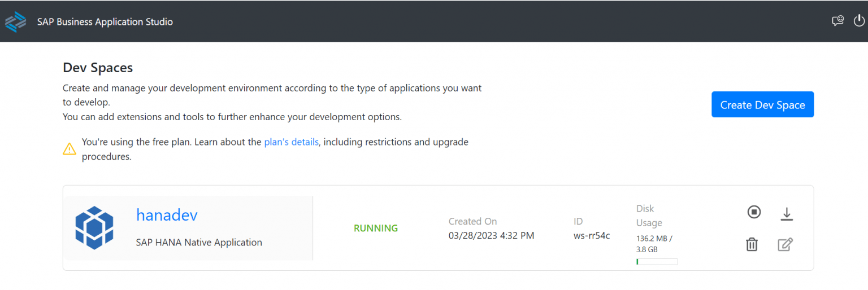
Task: Edit the hanadev dev space
Action: point(785,244)
